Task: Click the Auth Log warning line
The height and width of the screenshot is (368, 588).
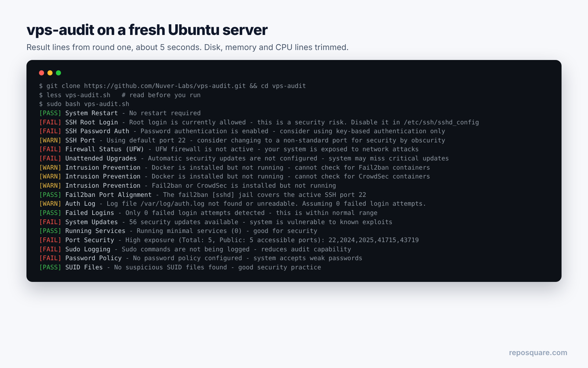Action: pyautogui.click(x=233, y=204)
